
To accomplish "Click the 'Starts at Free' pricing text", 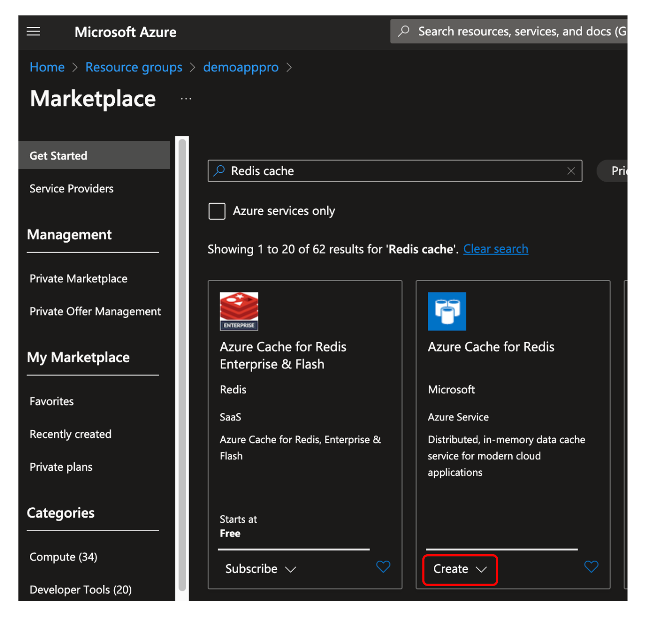I will pyautogui.click(x=238, y=526).
